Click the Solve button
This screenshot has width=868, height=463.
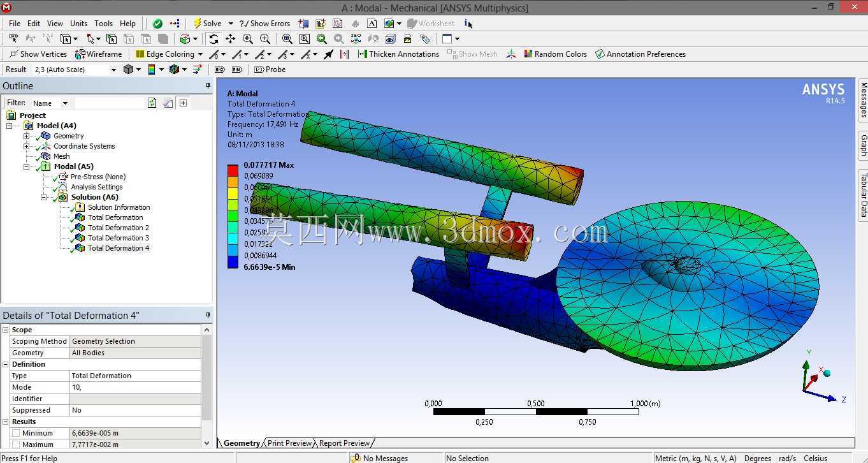tap(207, 24)
